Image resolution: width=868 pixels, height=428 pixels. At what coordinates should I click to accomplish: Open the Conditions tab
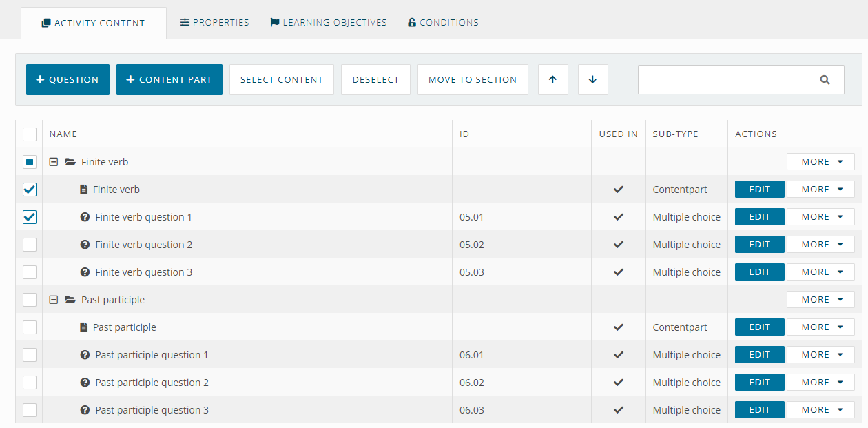443,22
